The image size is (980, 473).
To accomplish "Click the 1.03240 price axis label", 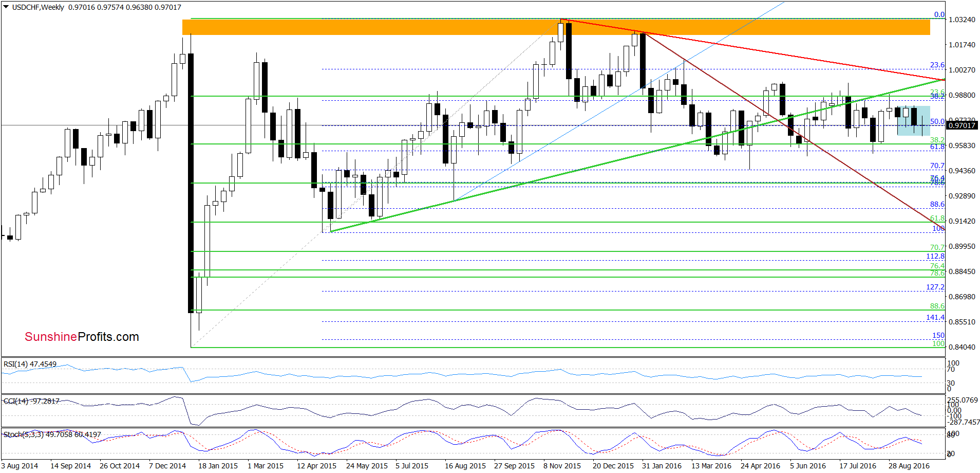I will pos(962,20).
